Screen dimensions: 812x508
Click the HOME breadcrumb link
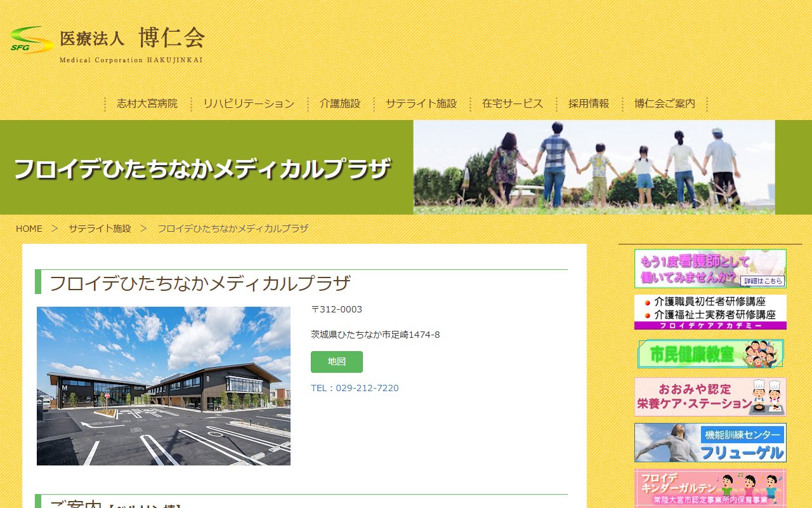(x=29, y=229)
